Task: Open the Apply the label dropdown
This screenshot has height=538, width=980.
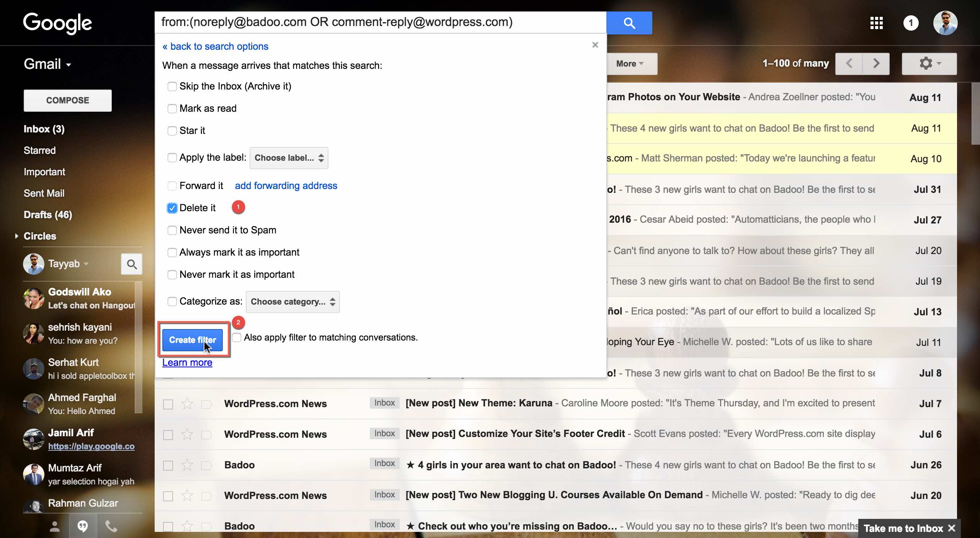Action: coord(289,158)
